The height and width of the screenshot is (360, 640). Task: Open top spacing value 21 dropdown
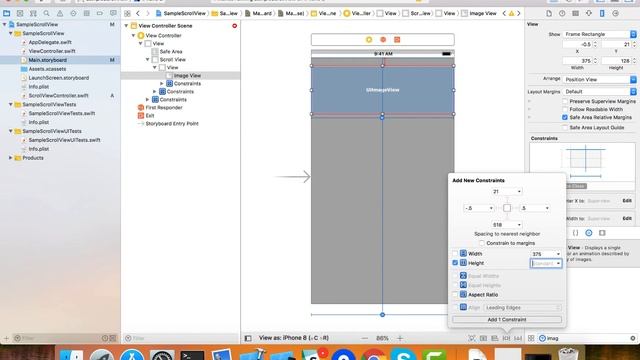(519, 191)
